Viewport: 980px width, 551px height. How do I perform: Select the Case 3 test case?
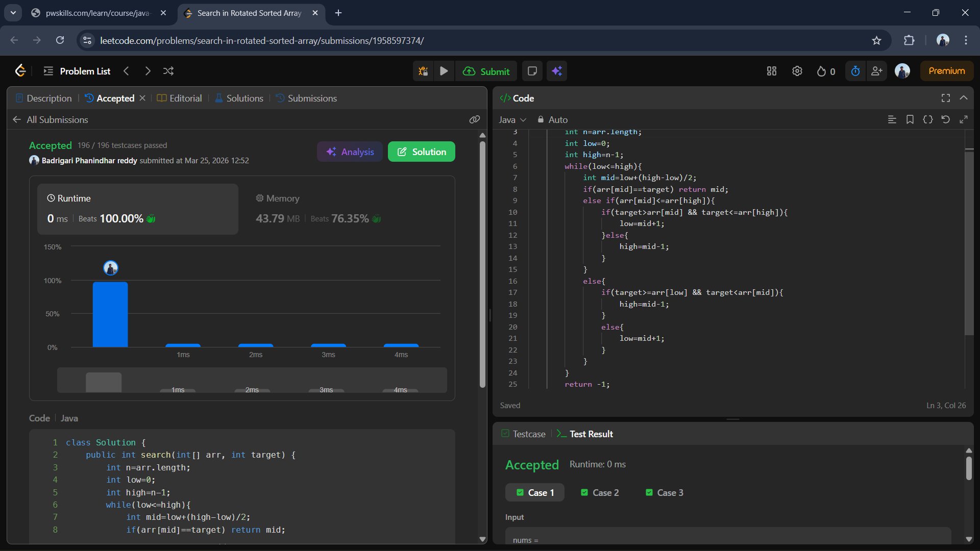[x=664, y=492]
